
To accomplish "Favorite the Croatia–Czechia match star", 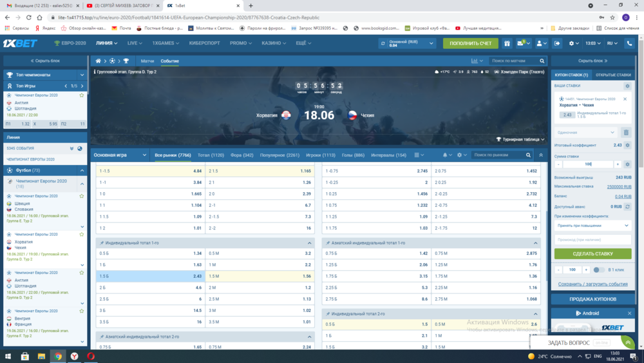I will tap(82, 234).
